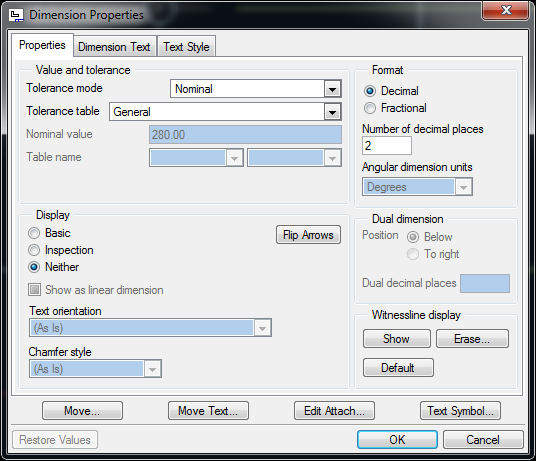536x461 pixels.
Task: Click the Dual decimal places field
Action: pyautogui.click(x=485, y=283)
